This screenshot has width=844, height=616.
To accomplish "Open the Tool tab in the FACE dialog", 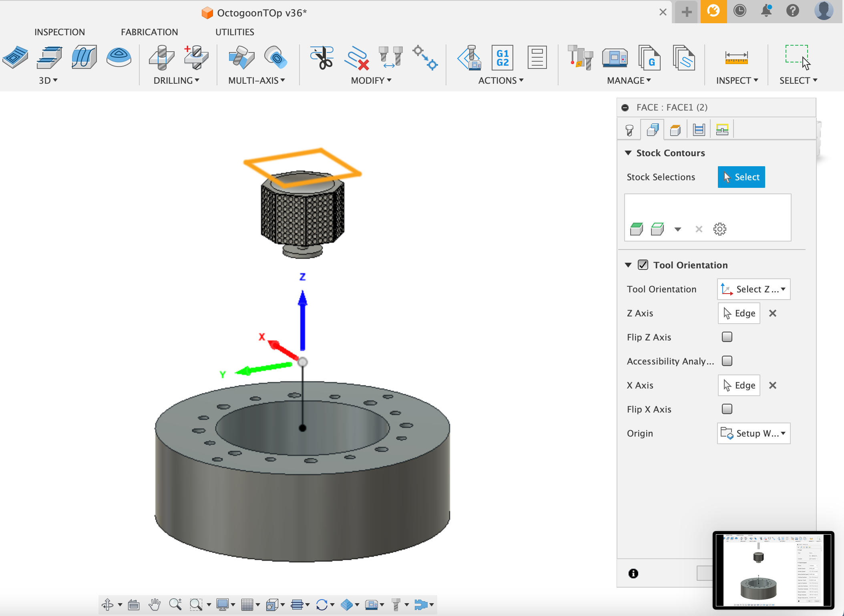I will coord(629,130).
